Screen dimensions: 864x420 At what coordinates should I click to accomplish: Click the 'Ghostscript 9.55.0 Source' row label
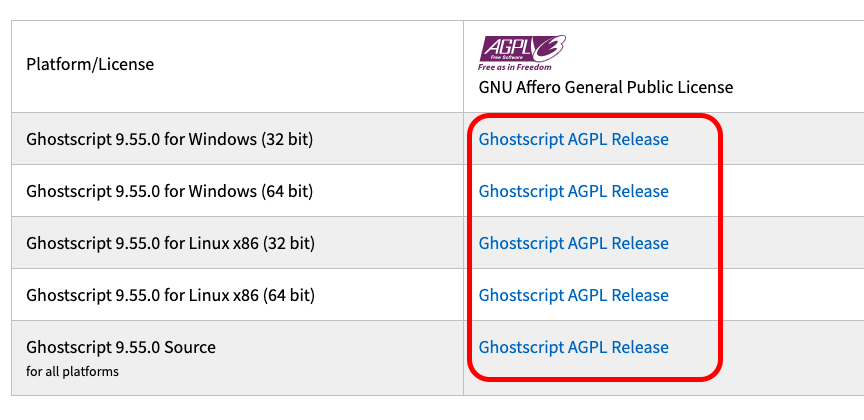(121, 347)
